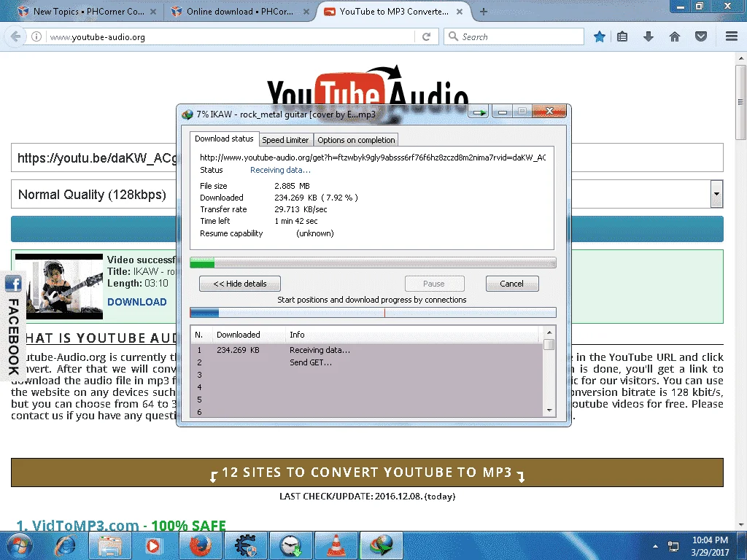
Task: Open the clock download taskbar icon
Action: 290,545
